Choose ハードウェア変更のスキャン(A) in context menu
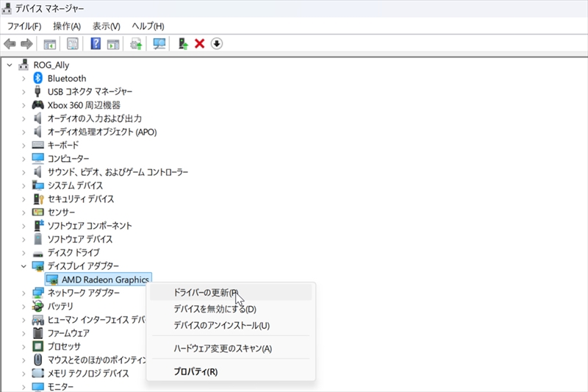 coord(231,349)
